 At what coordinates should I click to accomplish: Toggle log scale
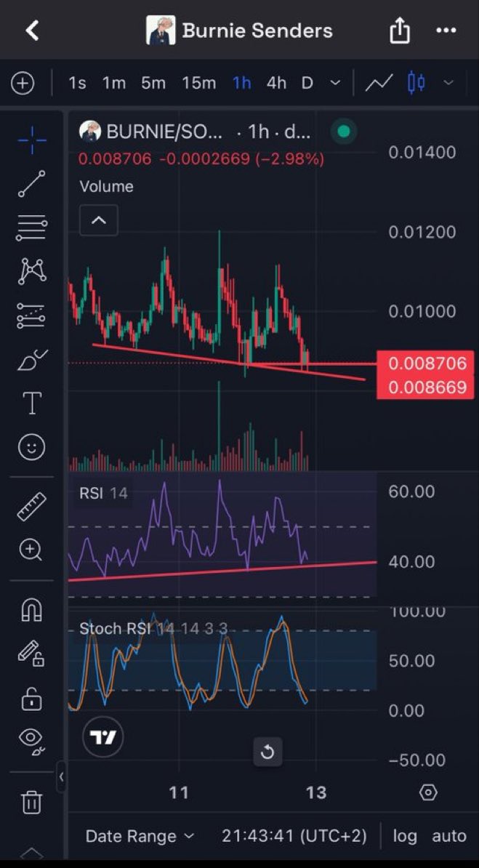(x=404, y=836)
